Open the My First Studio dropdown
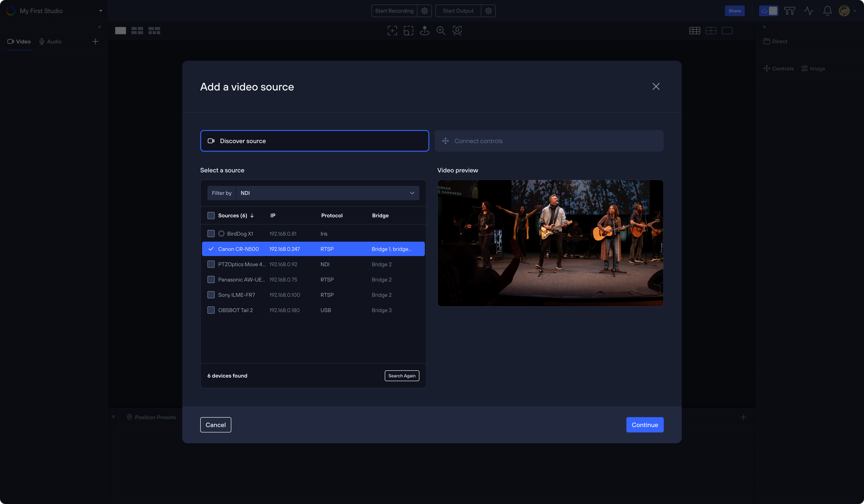This screenshot has width=864, height=504. (100, 11)
